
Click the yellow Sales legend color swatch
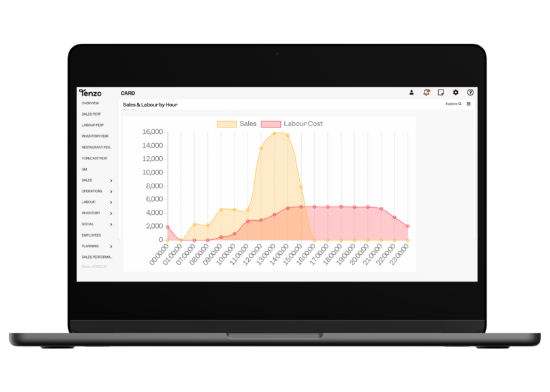[225, 123]
